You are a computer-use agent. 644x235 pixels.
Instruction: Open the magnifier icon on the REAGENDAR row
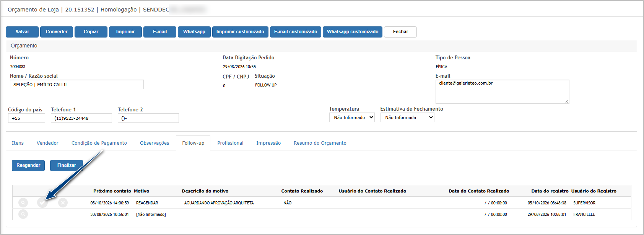23,203
